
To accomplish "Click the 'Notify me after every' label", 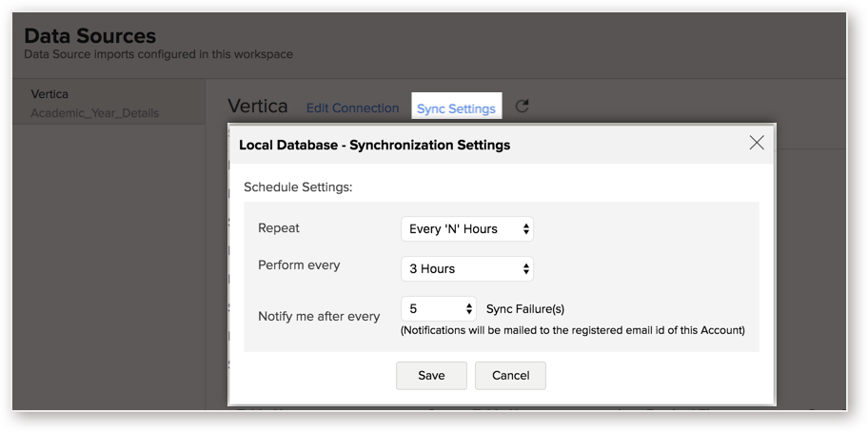I will tap(319, 317).
